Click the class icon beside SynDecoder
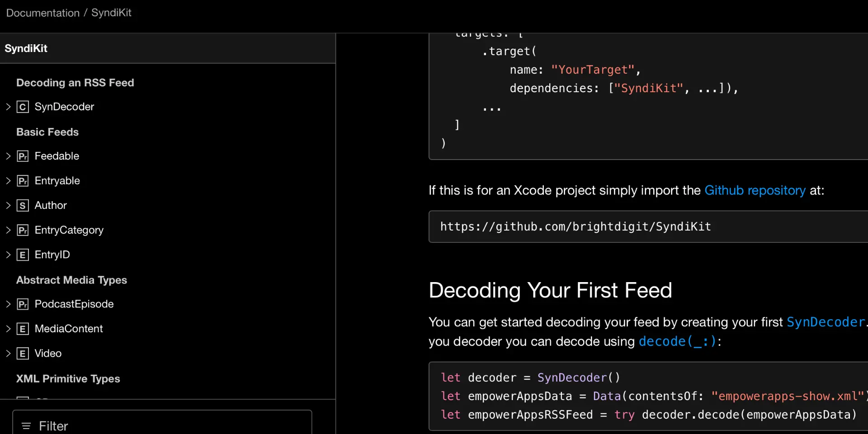The image size is (868, 434). coord(23,107)
